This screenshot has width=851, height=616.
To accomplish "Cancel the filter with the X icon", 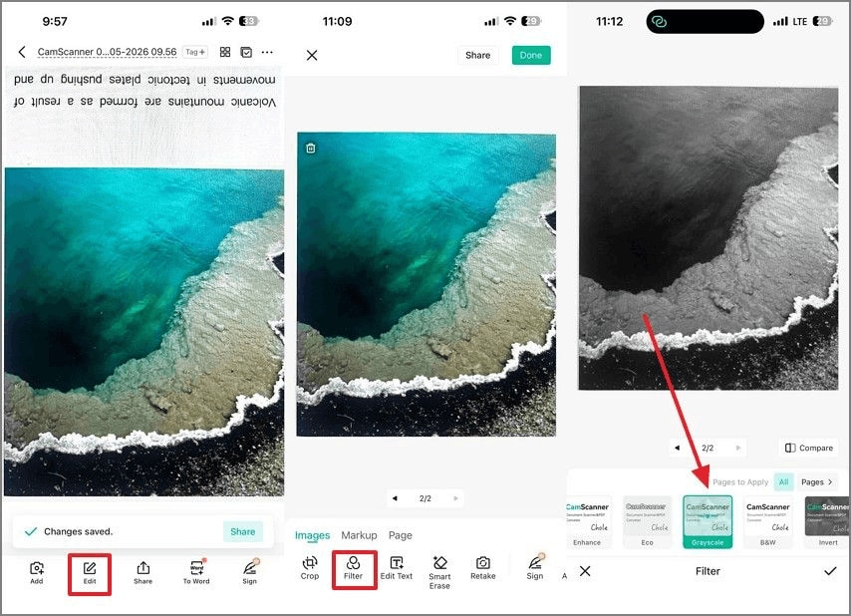I will coord(585,571).
